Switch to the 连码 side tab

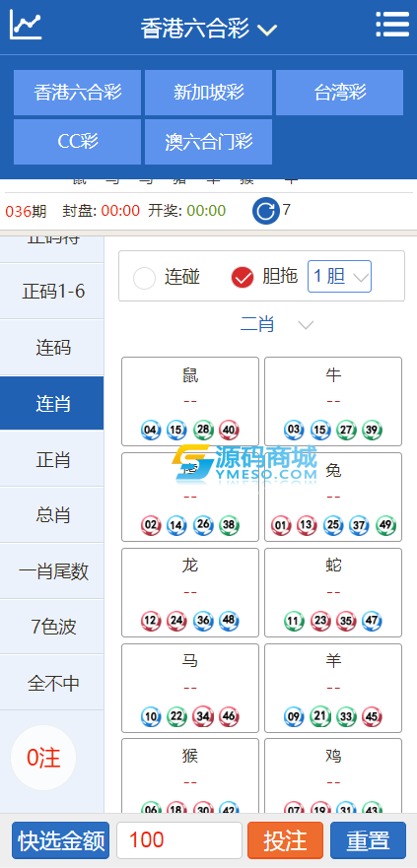tap(52, 348)
